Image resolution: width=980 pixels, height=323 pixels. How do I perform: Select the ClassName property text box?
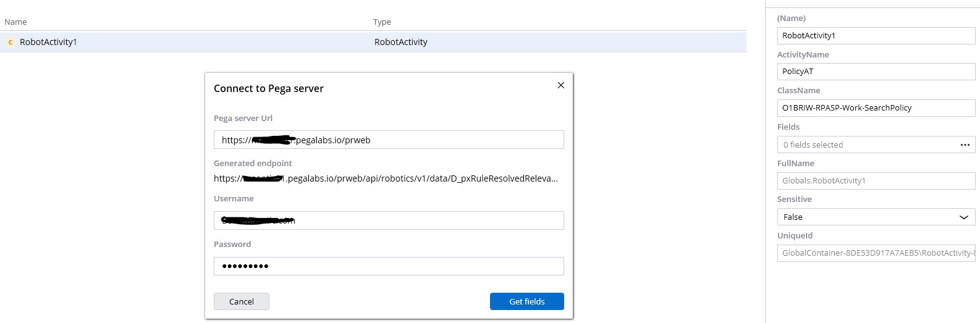coord(875,108)
